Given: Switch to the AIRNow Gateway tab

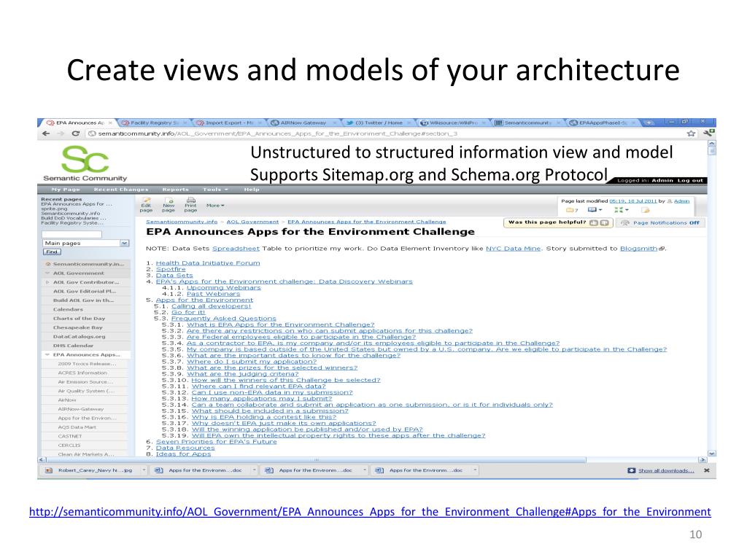Looking at the screenshot, I should click(x=303, y=122).
